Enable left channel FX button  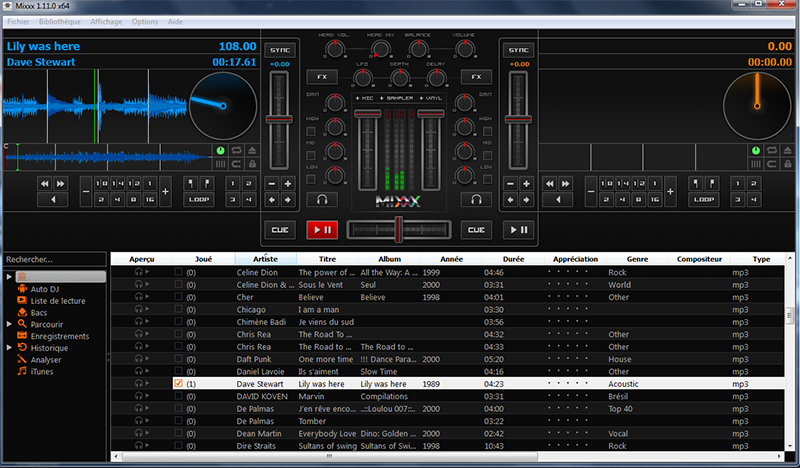322,77
